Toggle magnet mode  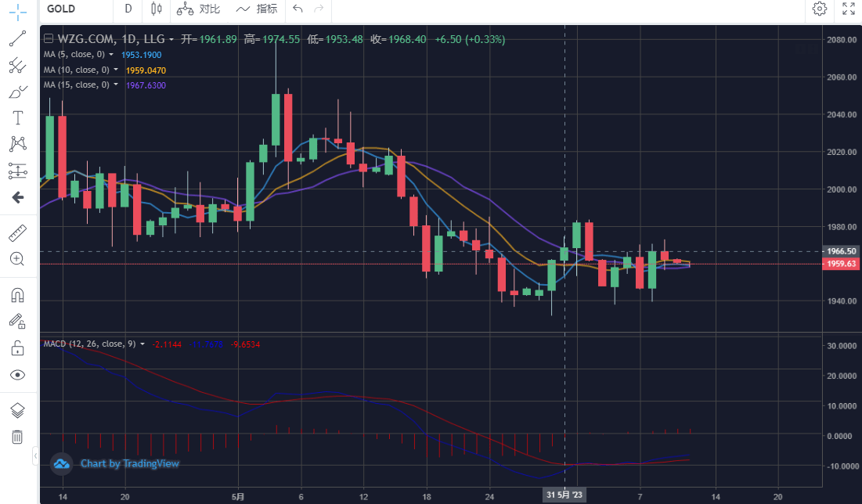[x=17, y=296]
